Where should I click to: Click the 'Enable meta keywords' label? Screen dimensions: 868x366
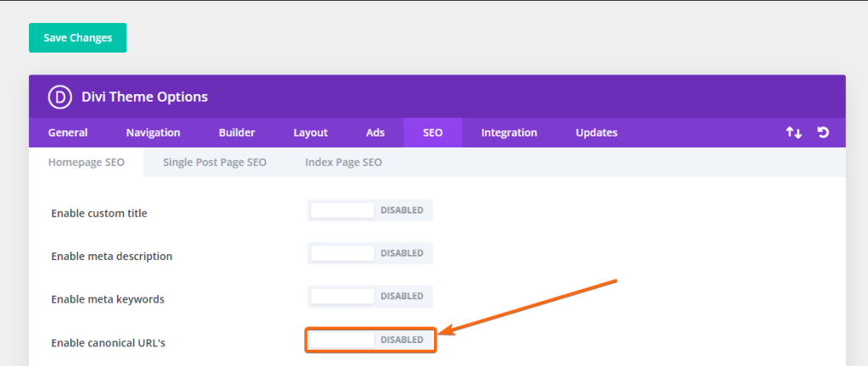[108, 300]
